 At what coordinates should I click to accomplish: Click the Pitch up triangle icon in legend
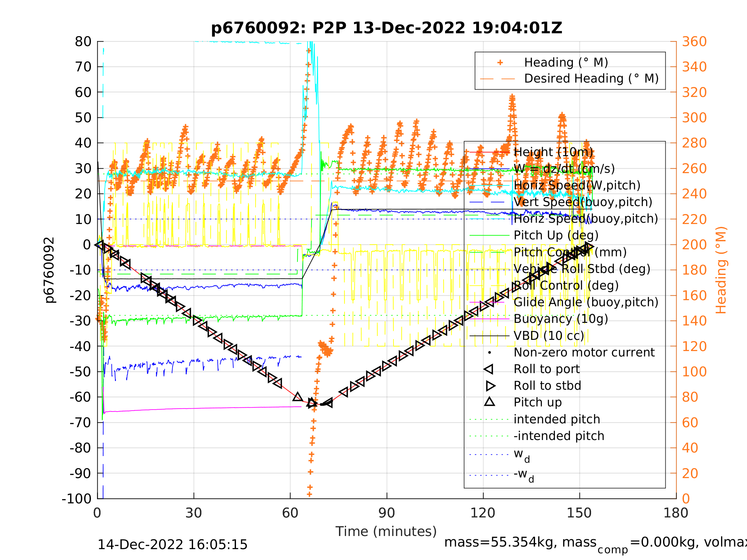[x=489, y=402]
